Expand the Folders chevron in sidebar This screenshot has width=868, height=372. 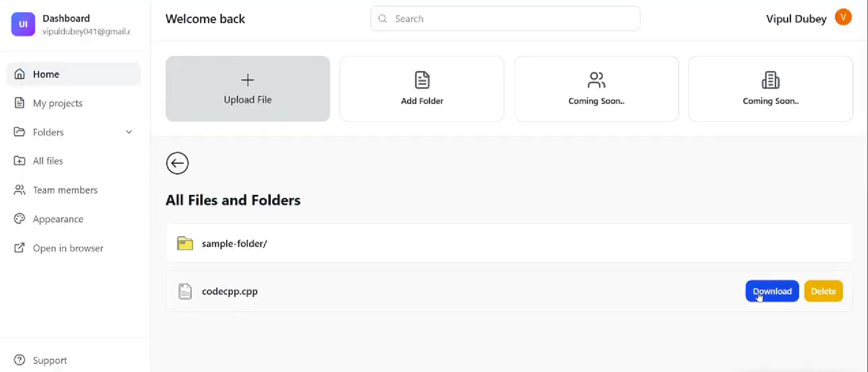pos(129,132)
